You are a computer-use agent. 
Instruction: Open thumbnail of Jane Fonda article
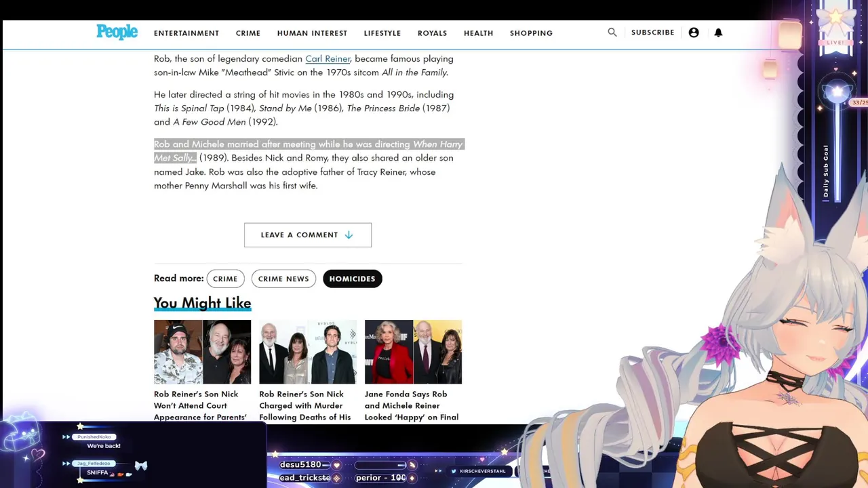(x=413, y=352)
